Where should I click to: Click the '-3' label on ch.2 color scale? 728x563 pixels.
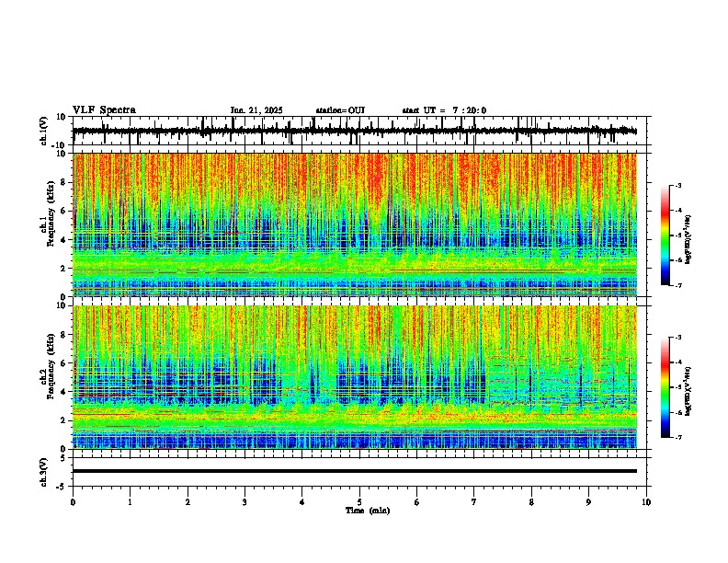[x=677, y=338]
